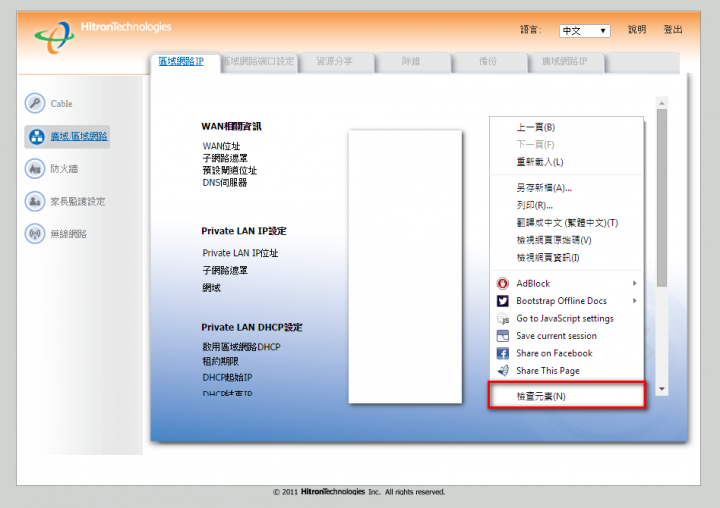The image size is (720, 508).
Task: Switch to the 廣域網路IP tab
Action: tap(564, 61)
